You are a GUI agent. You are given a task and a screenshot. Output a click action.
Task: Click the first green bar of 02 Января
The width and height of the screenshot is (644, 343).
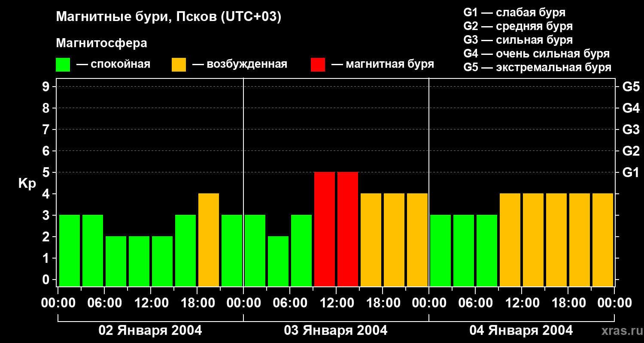(70, 250)
